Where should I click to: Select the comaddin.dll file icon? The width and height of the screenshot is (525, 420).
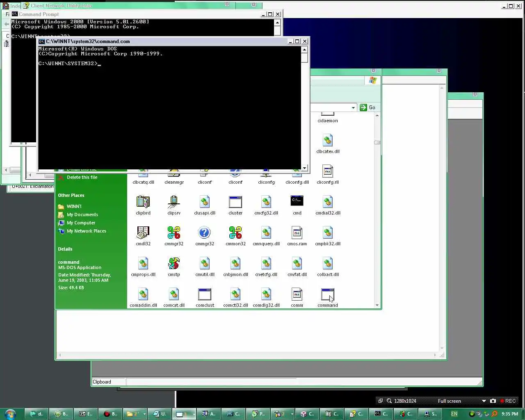[143, 294]
